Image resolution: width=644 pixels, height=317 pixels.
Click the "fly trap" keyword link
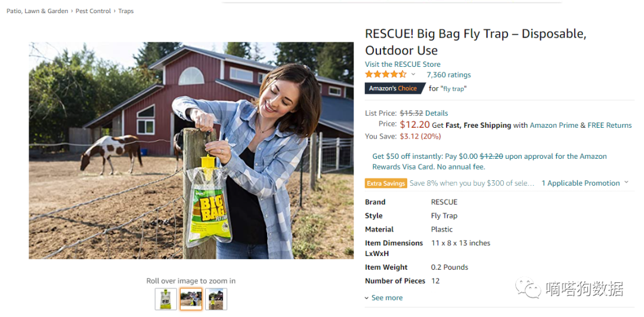(454, 88)
